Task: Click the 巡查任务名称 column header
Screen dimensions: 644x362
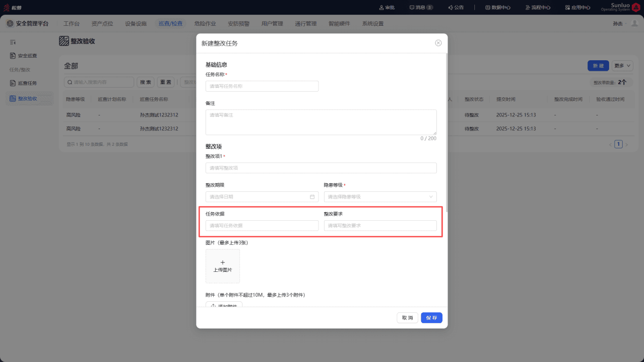Action: (x=154, y=99)
